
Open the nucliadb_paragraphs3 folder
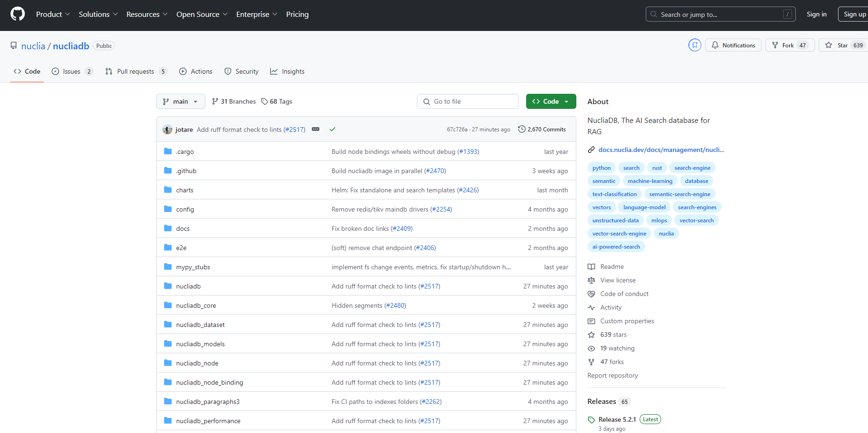208,402
